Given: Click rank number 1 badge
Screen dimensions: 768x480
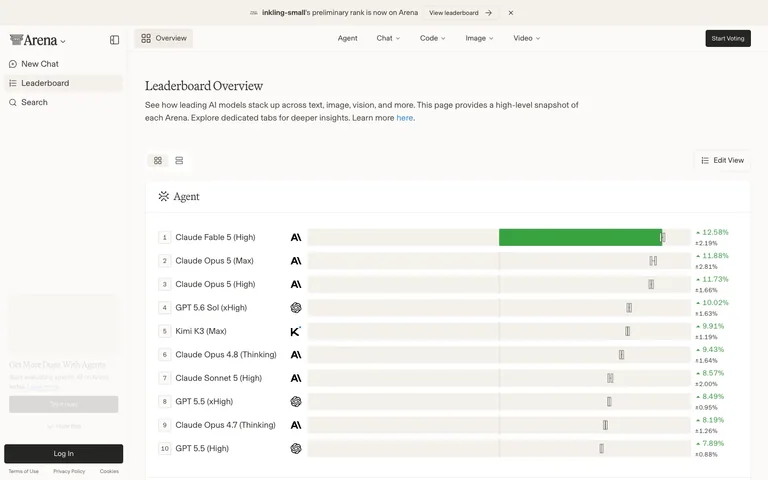Looking at the screenshot, I should click(165, 238).
